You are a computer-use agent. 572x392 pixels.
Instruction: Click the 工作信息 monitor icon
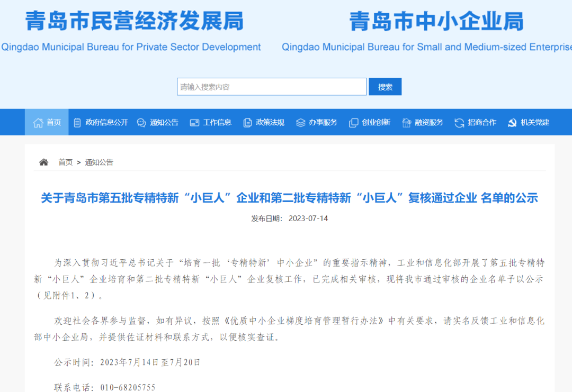(x=194, y=122)
